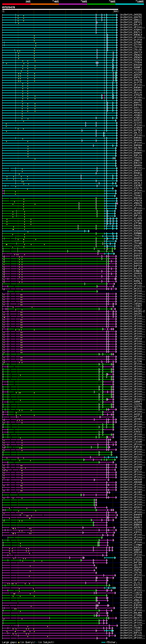Image resolution: width=146 pixels, height=644 pixels.
Task: Select hit label UniRef100_A4VDR2
Action: click(131, 588)
